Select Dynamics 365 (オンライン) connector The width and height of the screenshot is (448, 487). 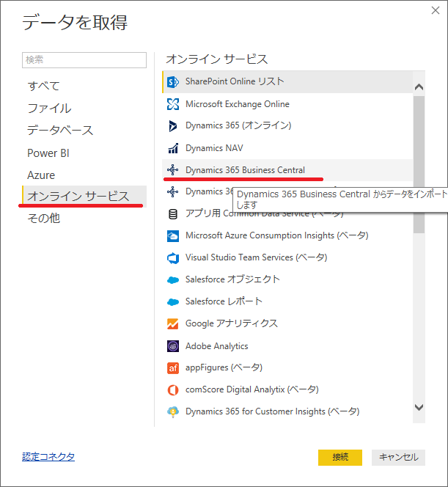pos(287,126)
